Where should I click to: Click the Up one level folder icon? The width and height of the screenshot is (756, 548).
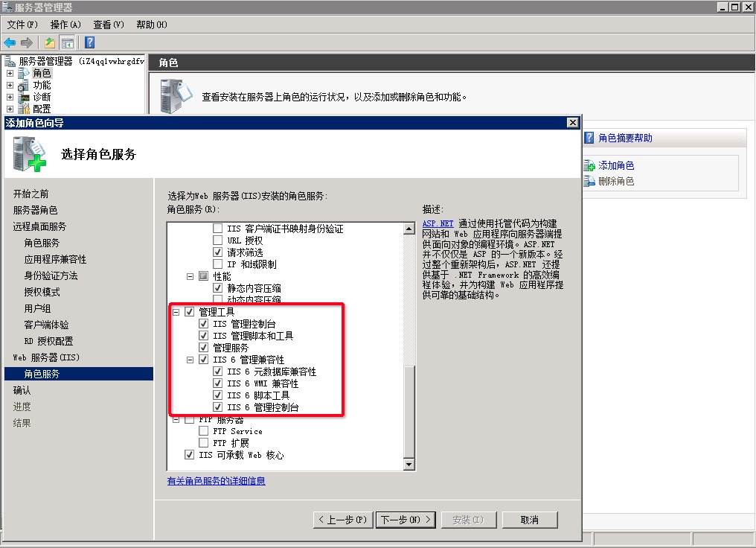coord(50,43)
